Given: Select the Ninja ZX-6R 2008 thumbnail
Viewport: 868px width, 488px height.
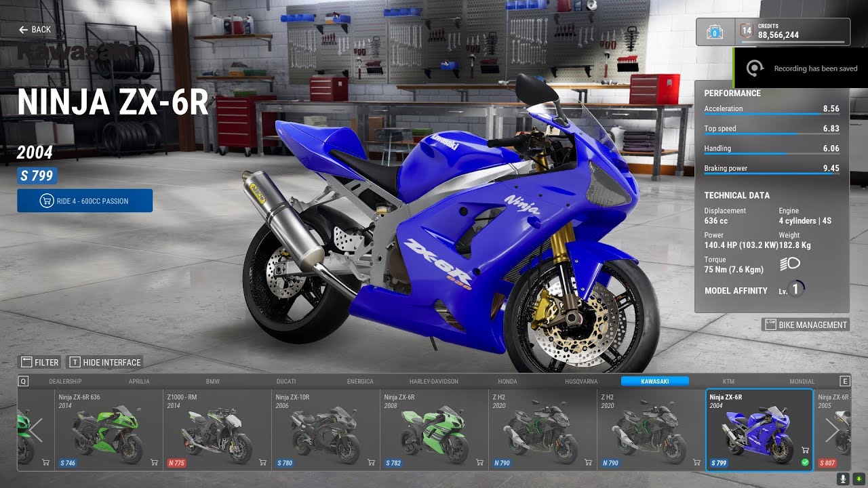Looking at the screenshot, I should click(434, 430).
